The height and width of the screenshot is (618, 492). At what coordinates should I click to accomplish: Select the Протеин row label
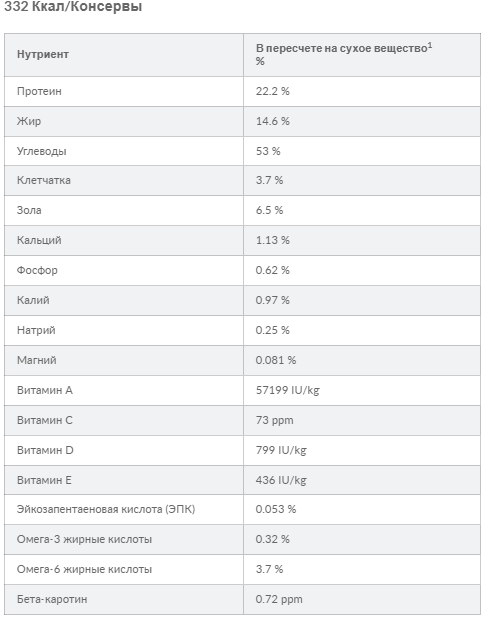[x=39, y=91]
